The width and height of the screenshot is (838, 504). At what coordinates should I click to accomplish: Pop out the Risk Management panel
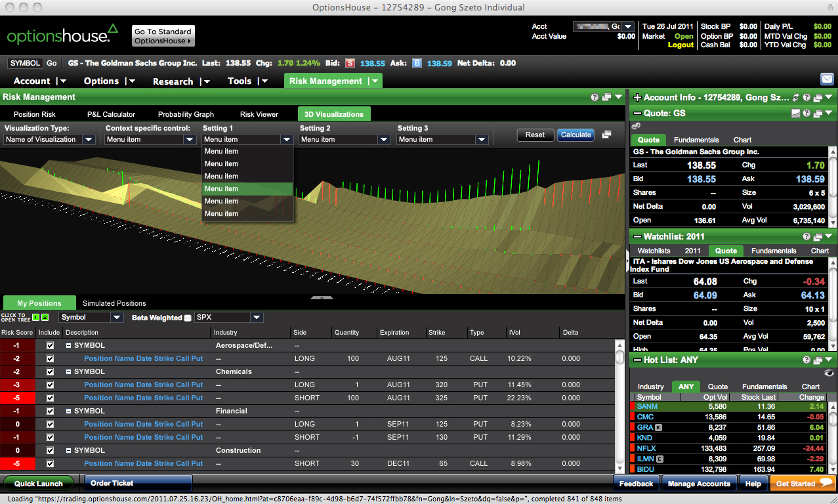(x=606, y=97)
